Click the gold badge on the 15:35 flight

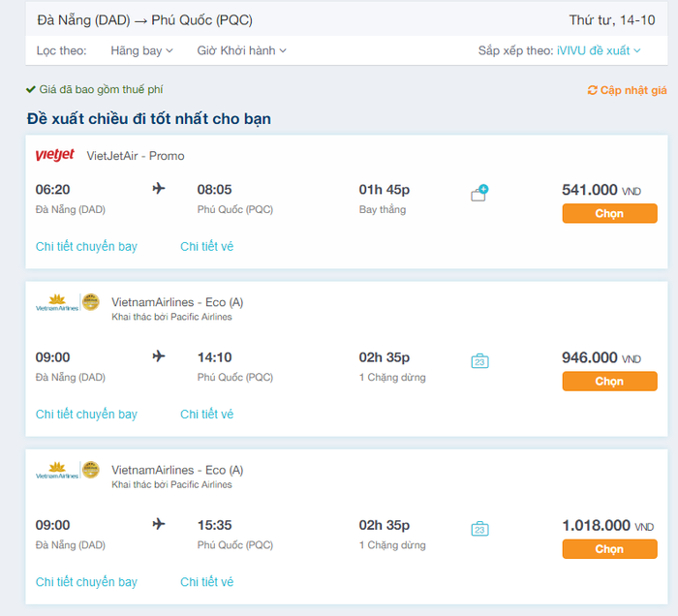tap(90, 470)
